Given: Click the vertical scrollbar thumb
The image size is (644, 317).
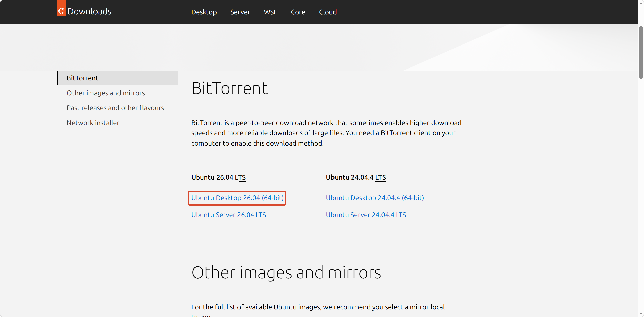Looking at the screenshot, I should 641,52.
